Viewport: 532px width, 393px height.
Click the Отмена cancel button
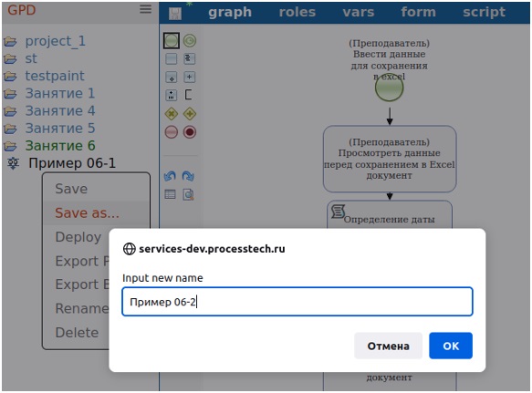388,346
